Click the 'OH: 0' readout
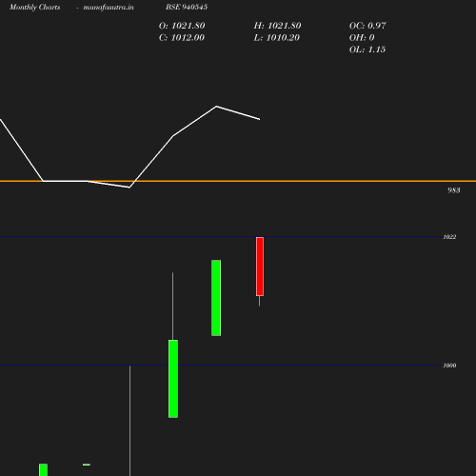The height and width of the screenshot is (476, 476). coord(362,37)
